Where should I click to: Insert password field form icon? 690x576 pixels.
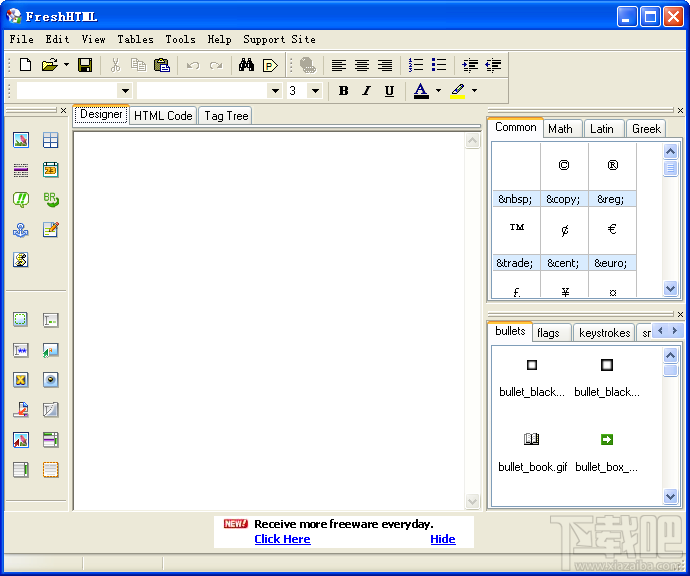tap(21, 350)
